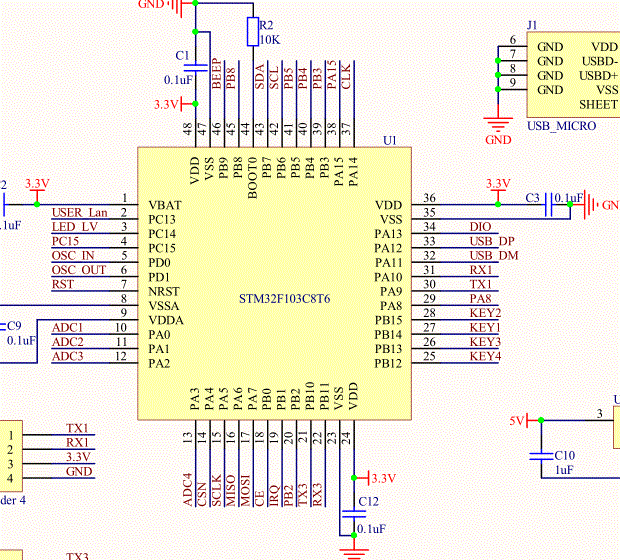The height and width of the screenshot is (560, 620).
Task: Select the STM32F103C8T6 part label
Action: pos(284,299)
